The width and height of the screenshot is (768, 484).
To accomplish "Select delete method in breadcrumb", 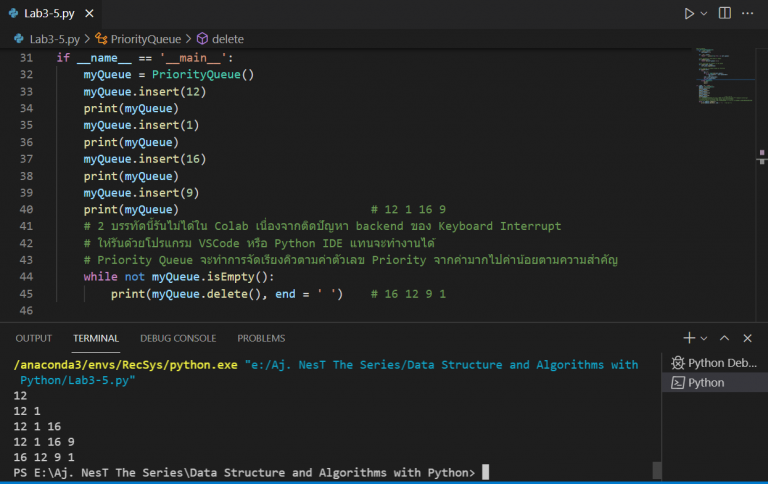I will (x=227, y=39).
